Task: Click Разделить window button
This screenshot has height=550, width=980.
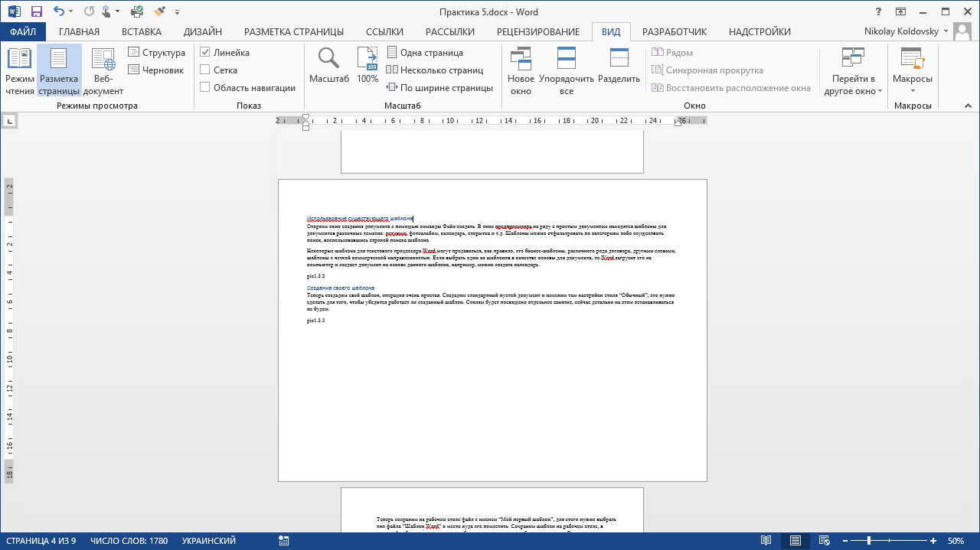Action: (x=619, y=66)
